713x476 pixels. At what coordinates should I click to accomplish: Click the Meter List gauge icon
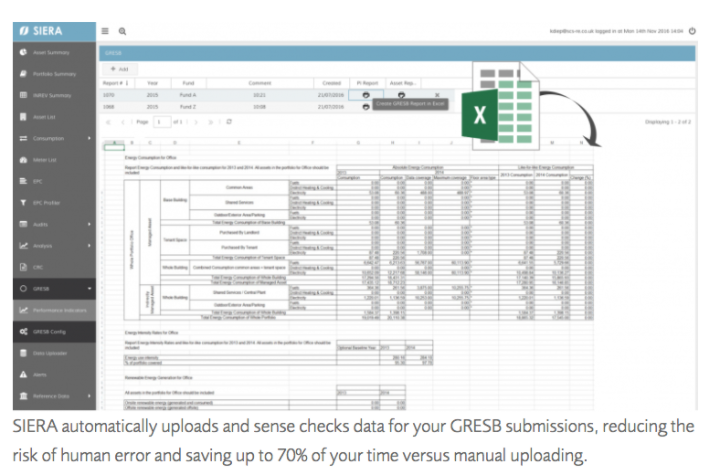(23, 160)
